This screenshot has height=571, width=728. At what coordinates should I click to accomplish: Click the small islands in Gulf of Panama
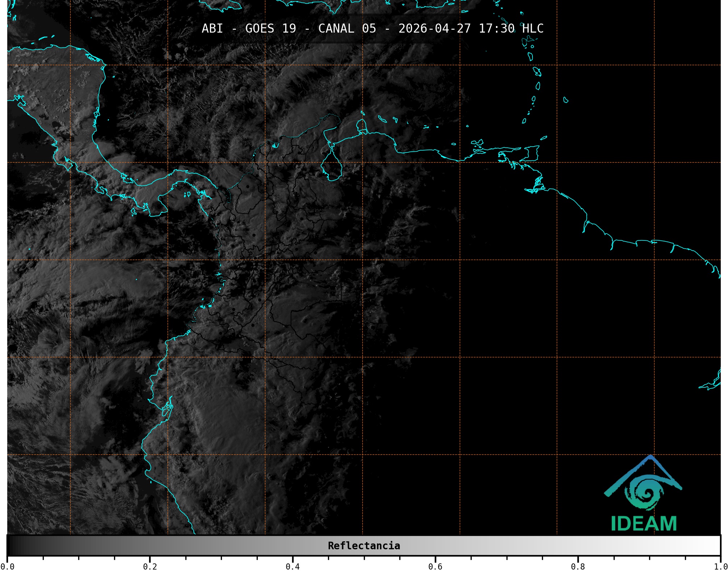click(187, 194)
